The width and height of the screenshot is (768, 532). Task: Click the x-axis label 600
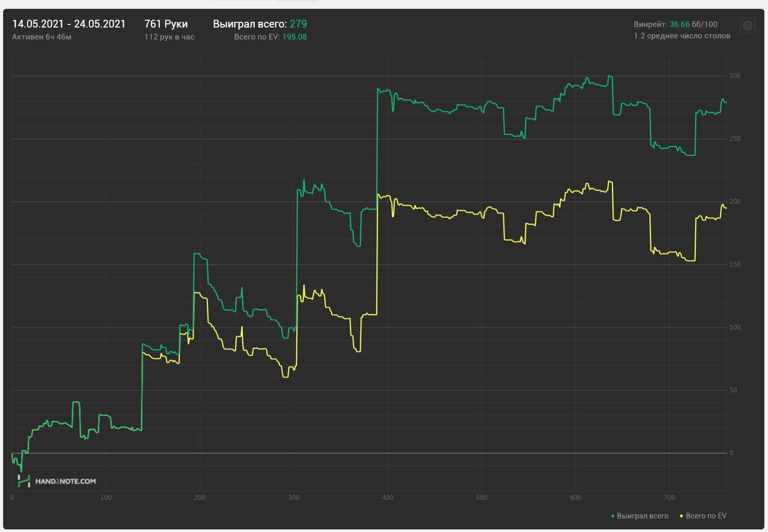click(575, 498)
